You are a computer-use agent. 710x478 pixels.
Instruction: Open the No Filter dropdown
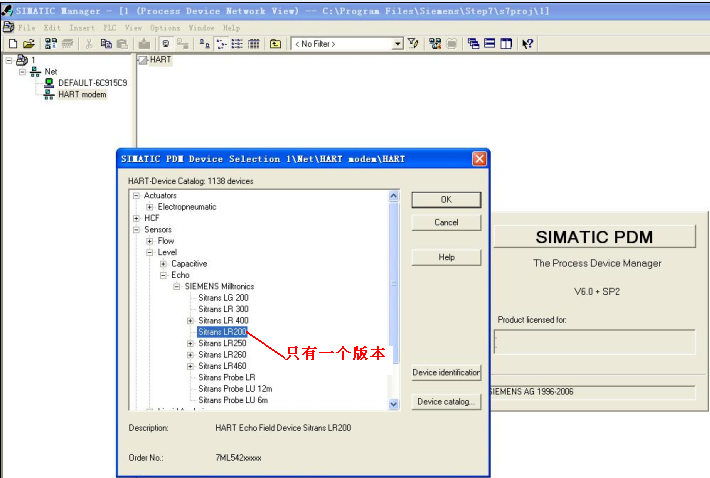tap(398, 44)
